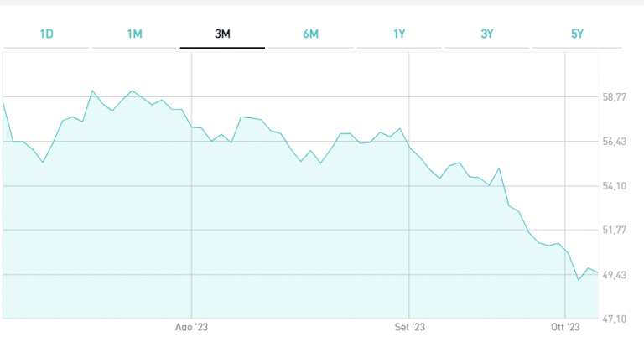Viewport: 644px width, 342px height.
Task: Select the Set '23 date label
Action: [409, 327]
